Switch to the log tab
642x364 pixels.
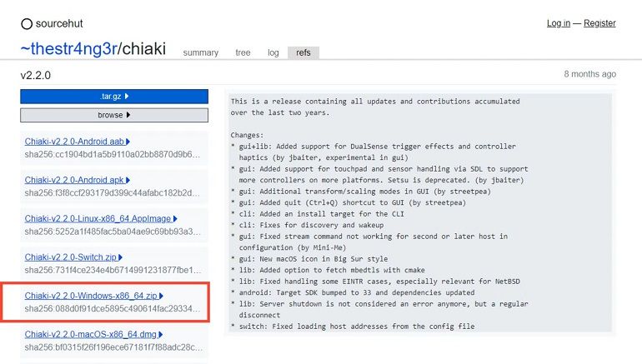(x=273, y=52)
